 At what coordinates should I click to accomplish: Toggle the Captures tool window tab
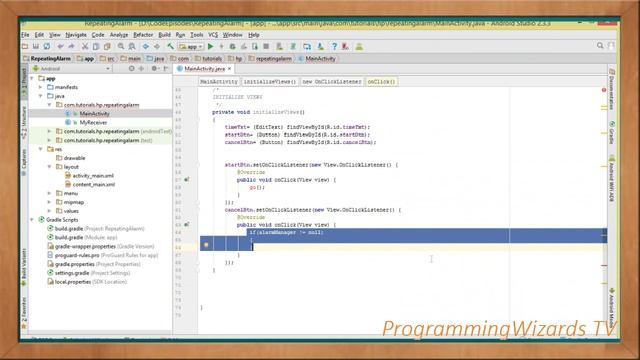tap(24, 162)
